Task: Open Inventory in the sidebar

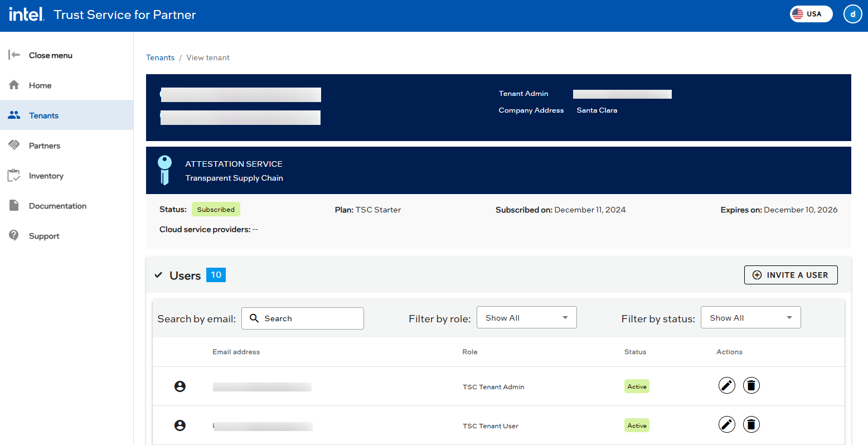Action: click(x=66, y=176)
